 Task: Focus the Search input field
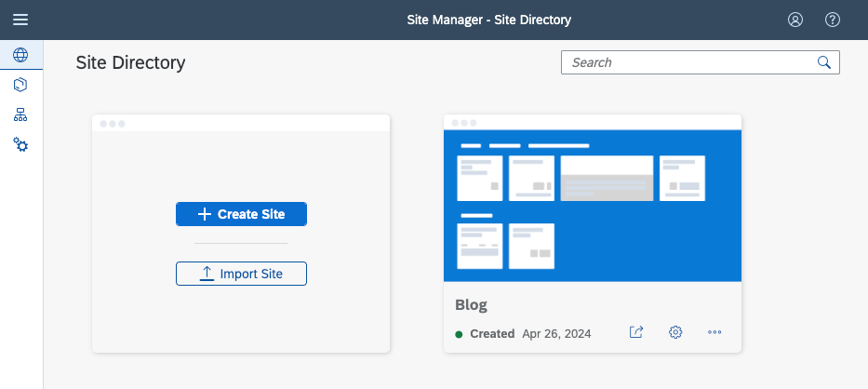701,62
